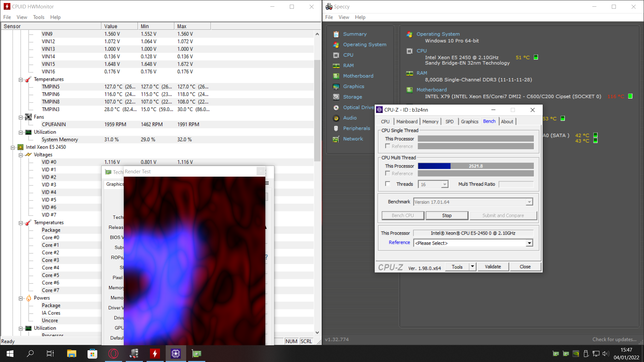Click the Max column header in HWMonitor
This screenshot has width=644, height=362.
click(192, 26)
